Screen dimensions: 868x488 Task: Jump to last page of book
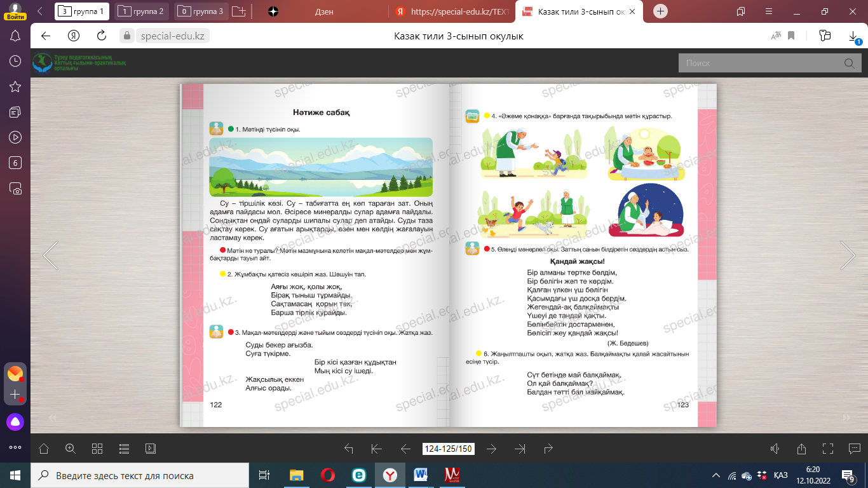click(x=520, y=449)
